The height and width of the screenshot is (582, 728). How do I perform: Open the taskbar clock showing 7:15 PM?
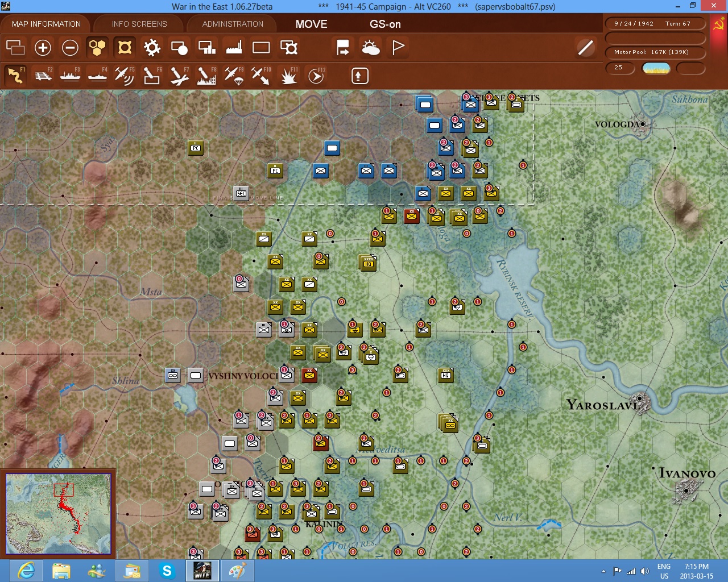pyautogui.click(x=697, y=571)
